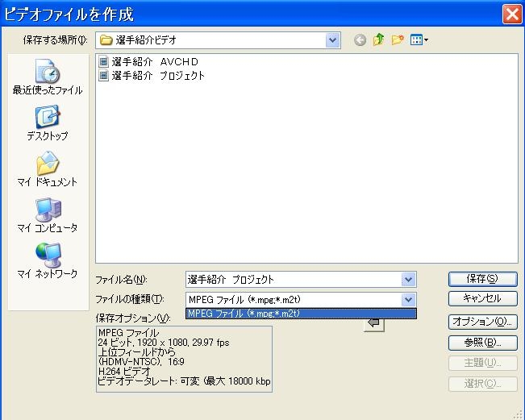
Task: Click the folder icon in 保存する場所 box
Action: tap(106, 40)
